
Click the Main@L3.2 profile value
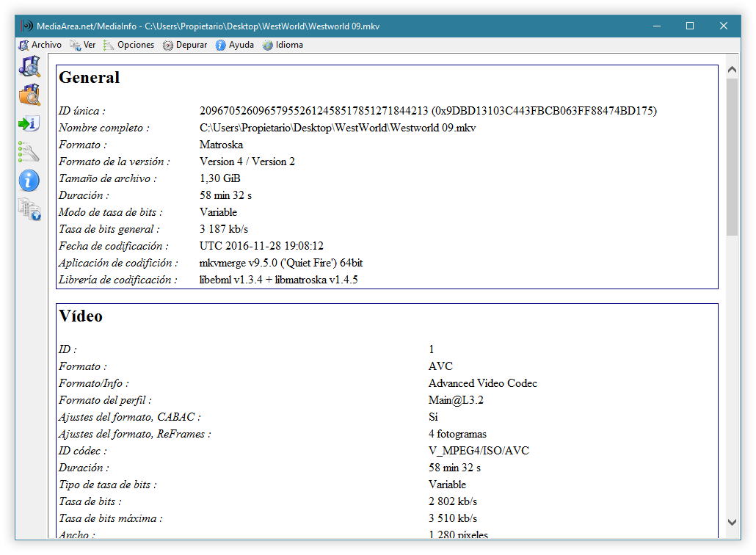(456, 400)
